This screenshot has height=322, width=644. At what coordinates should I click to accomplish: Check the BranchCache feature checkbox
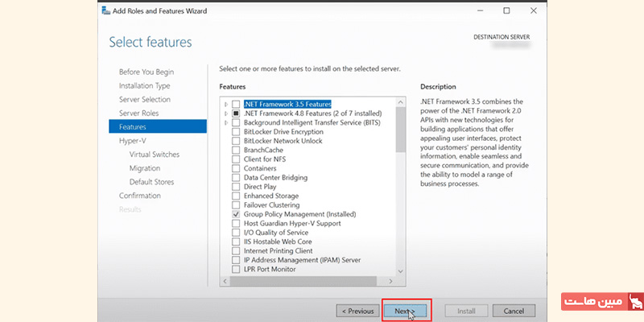click(x=236, y=150)
